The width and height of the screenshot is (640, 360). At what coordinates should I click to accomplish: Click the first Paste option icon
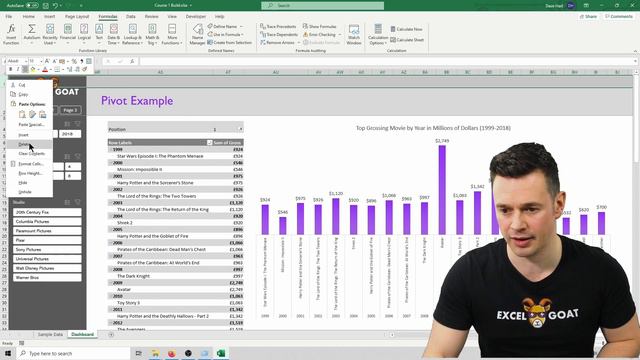point(22,114)
